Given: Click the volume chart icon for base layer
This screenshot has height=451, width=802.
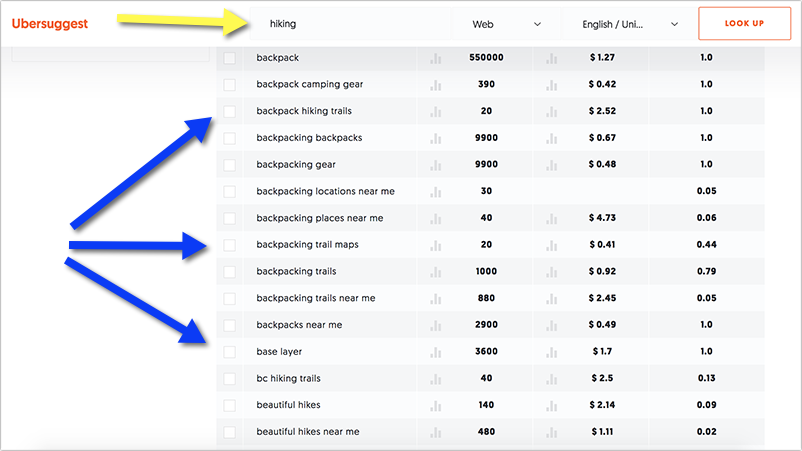Looking at the screenshot, I should (x=435, y=352).
